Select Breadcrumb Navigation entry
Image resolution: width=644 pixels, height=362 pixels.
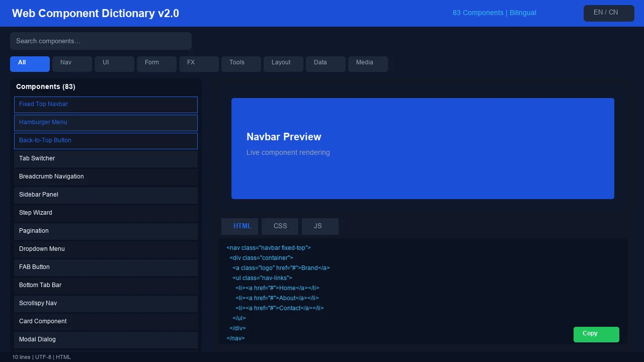pos(106,177)
